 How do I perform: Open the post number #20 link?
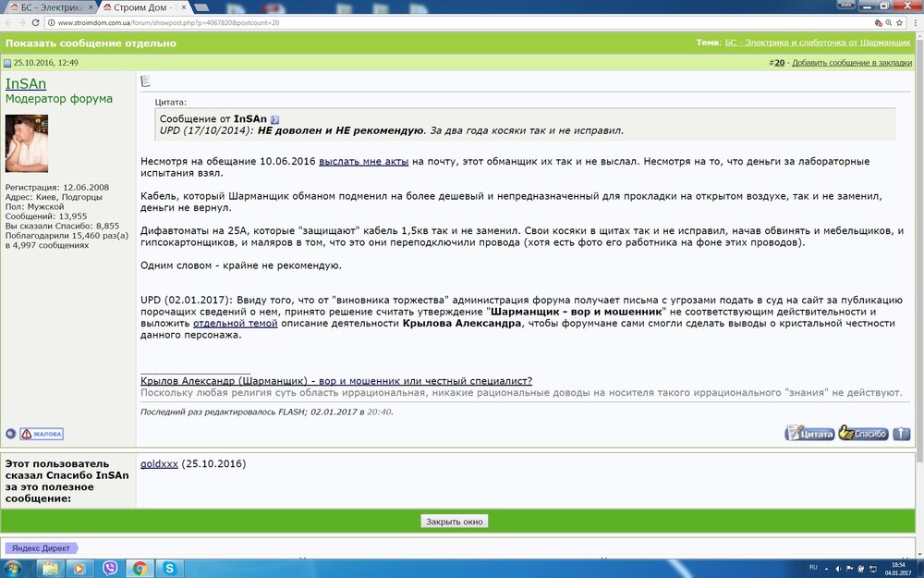click(779, 63)
